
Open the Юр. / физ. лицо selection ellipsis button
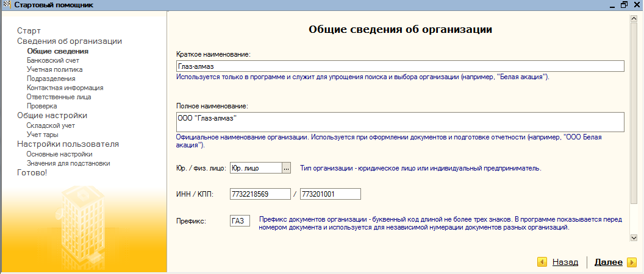pos(286,168)
